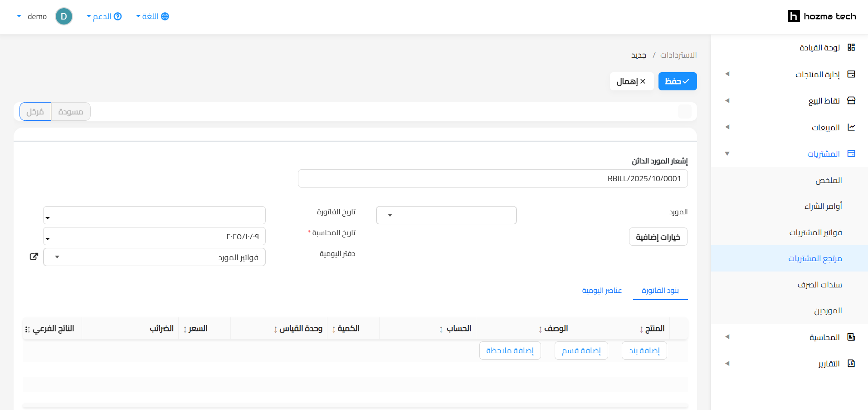Open the accounting date dropdown
868x410 pixels.
(154, 237)
